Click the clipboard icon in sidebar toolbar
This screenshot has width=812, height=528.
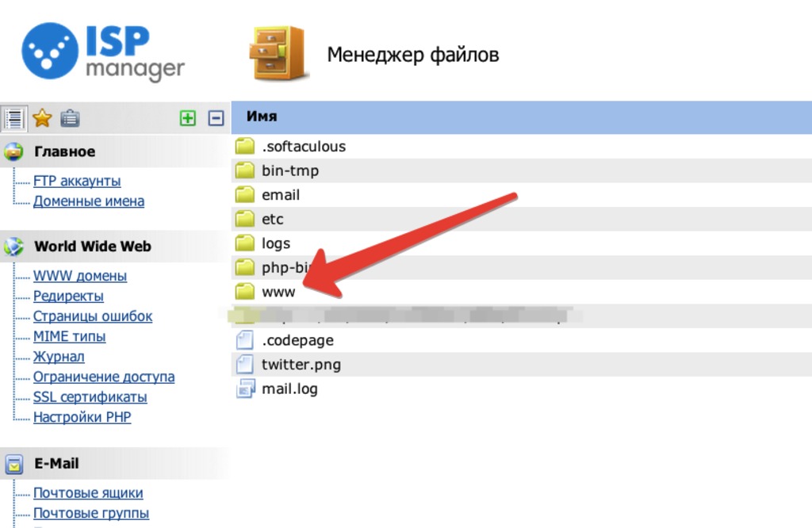70,118
